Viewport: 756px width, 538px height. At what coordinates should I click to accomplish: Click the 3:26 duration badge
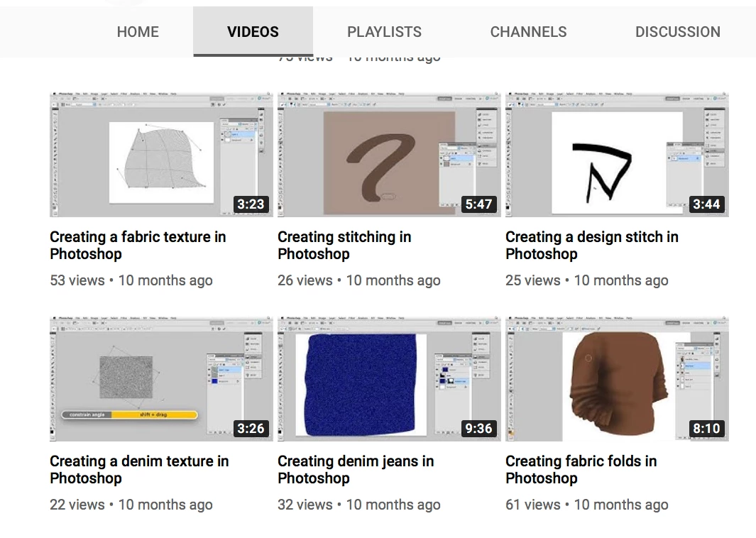(251, 428)
